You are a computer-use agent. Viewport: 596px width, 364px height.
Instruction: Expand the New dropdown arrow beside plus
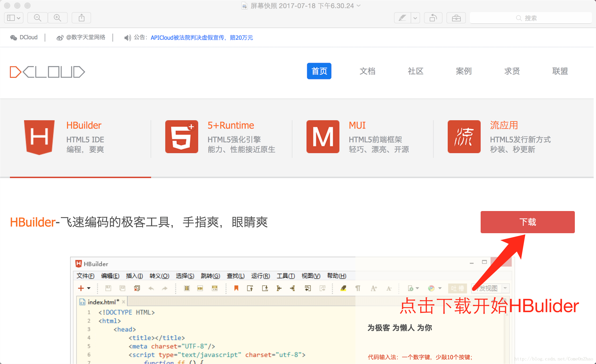click(89, 288)
